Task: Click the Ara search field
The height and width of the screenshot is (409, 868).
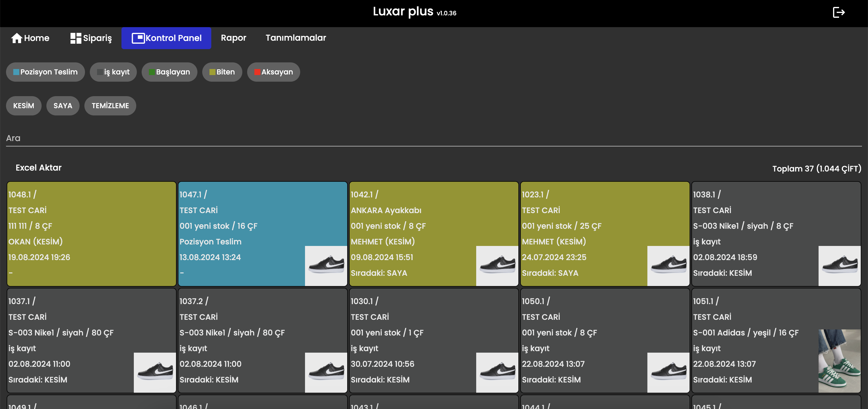Action: 434,138
